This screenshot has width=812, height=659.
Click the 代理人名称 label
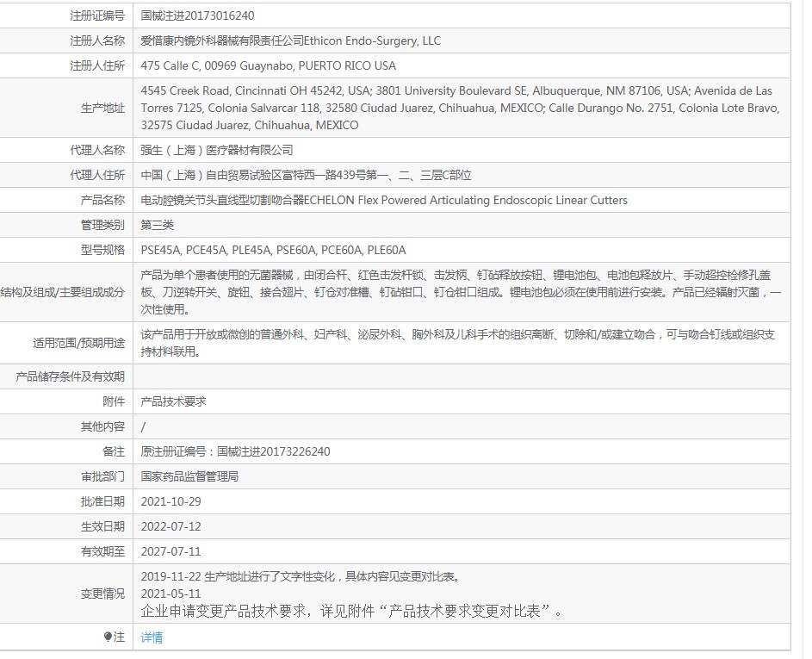97,150
